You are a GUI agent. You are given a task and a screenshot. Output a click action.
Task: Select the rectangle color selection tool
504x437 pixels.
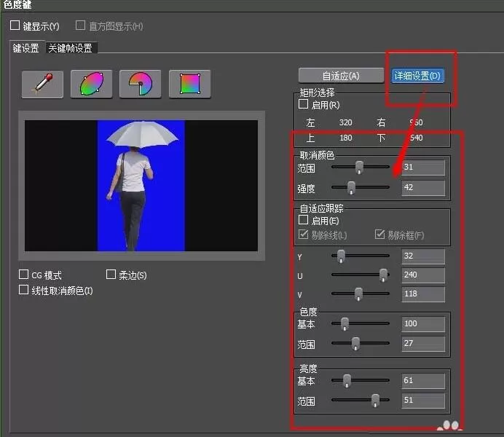click(190, 84)
